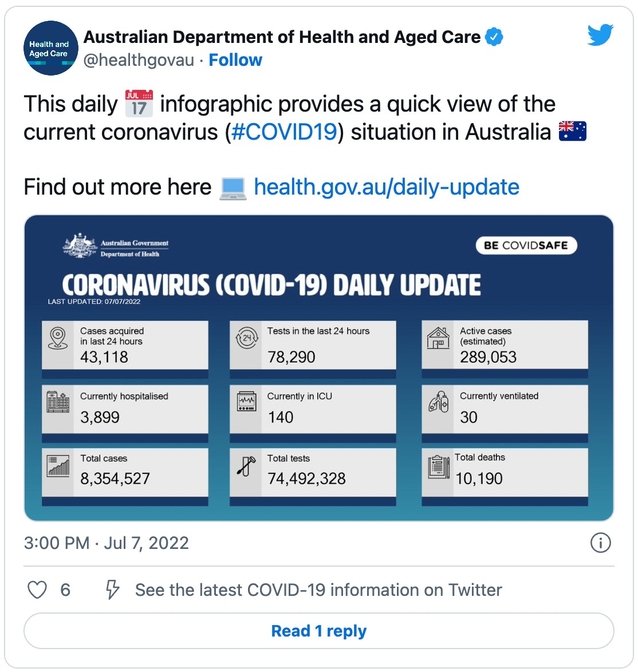Open the @healthgovau handle
Viewport: 638px width, 672px height.
tap(139, 60)
